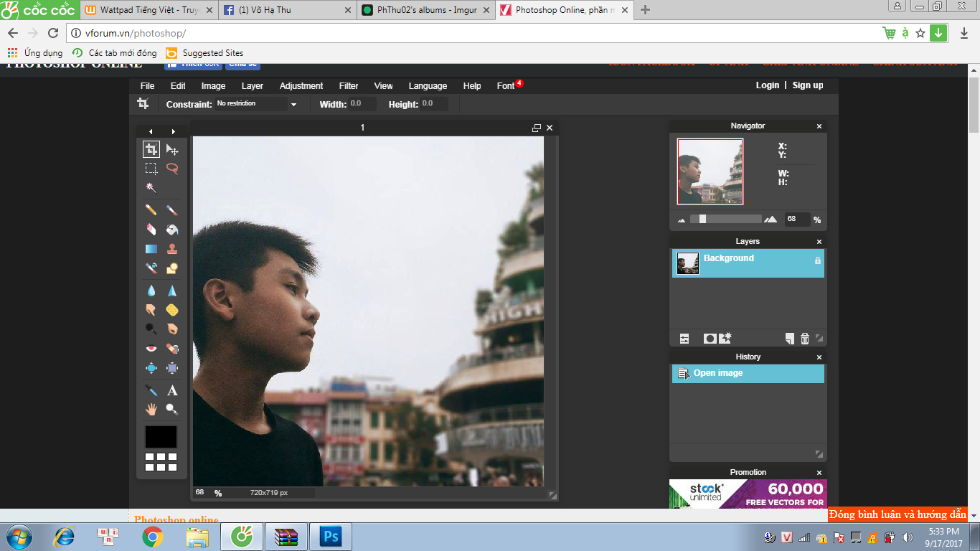Add a layer mask
Viewport: 980px width, 551px height.
pyautogui.click(x=710, y=339)
